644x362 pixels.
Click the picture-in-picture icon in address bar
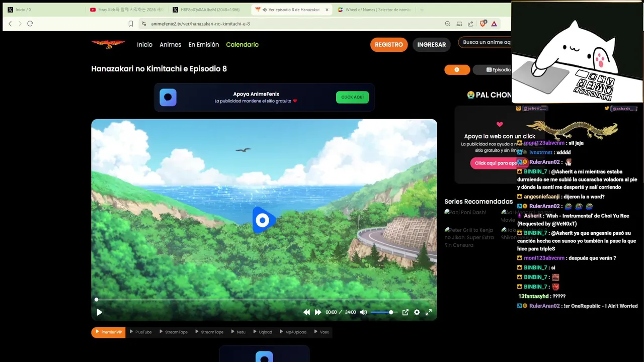pyautogui.click(x=459, y=24)
